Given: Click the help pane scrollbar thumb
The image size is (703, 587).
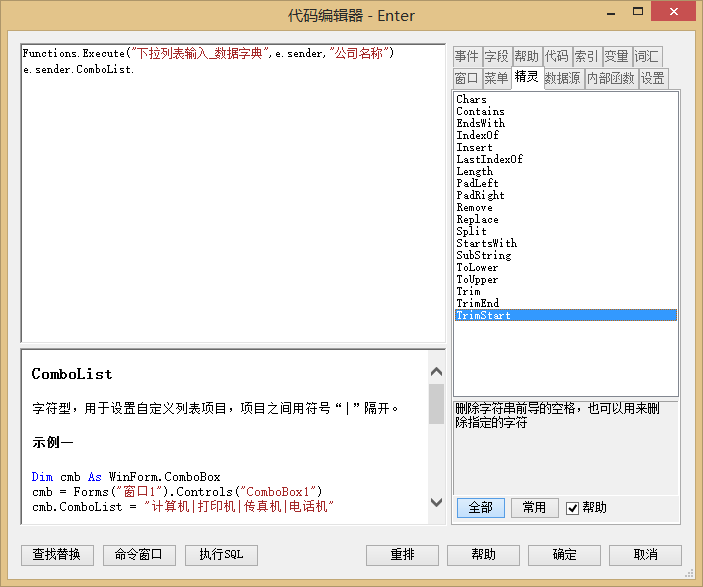Looking at the screenshot, I should (436, 404).
